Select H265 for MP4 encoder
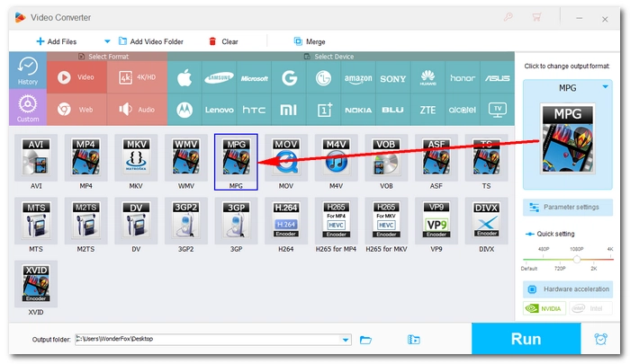The width and height of the screenshot is (630, 364). (336, 221)
